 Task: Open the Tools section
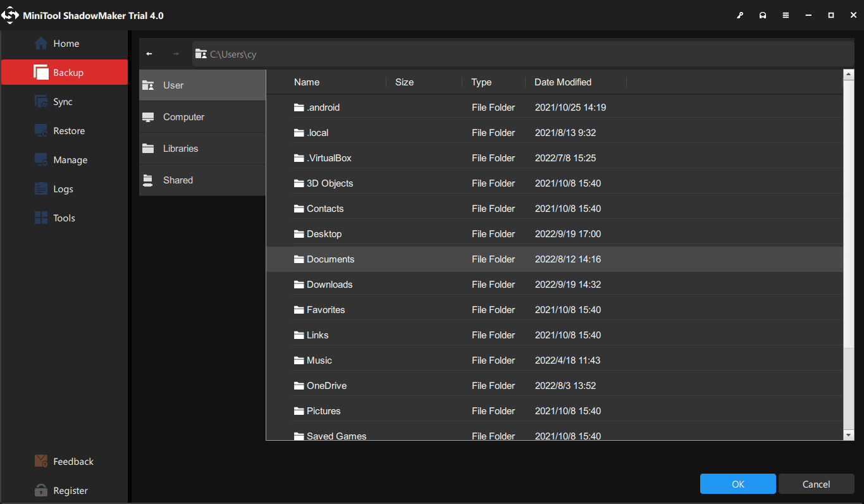coord(41,218)
